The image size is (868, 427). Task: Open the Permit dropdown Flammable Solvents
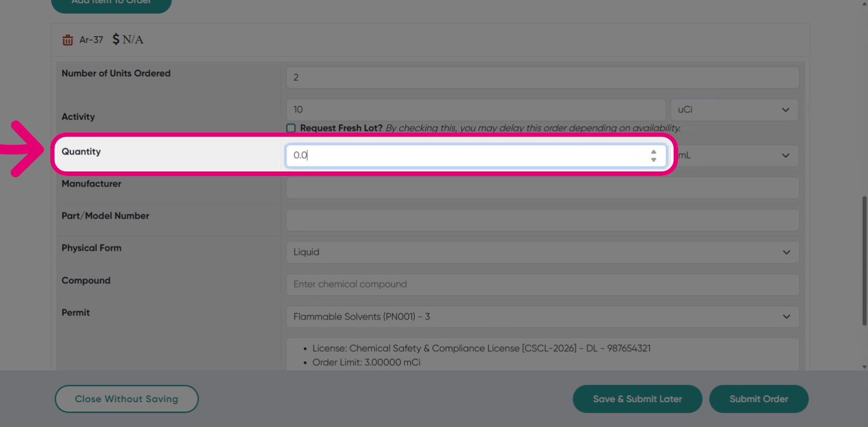tap(542, 317)
